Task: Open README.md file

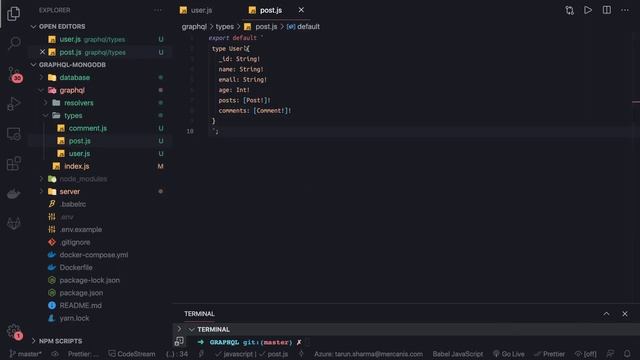Action: [80, 305]
